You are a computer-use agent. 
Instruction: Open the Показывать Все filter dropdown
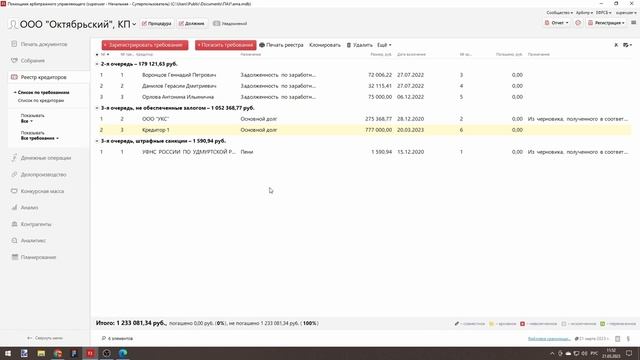pos(27,121)
